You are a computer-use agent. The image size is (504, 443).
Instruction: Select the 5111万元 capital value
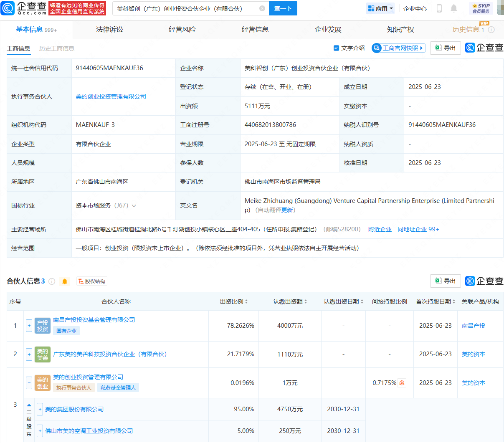coord(257,106)
